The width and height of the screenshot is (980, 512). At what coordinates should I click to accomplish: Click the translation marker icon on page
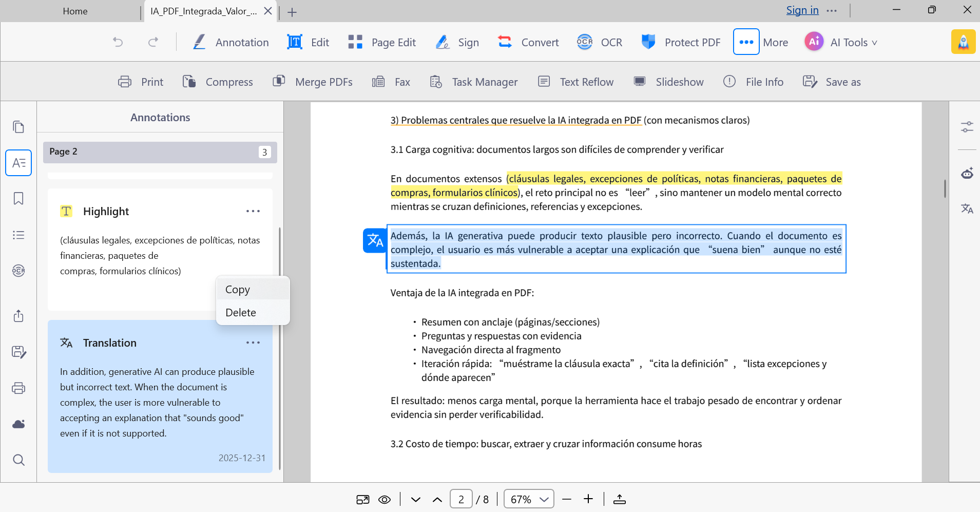[x=375, y=240]
